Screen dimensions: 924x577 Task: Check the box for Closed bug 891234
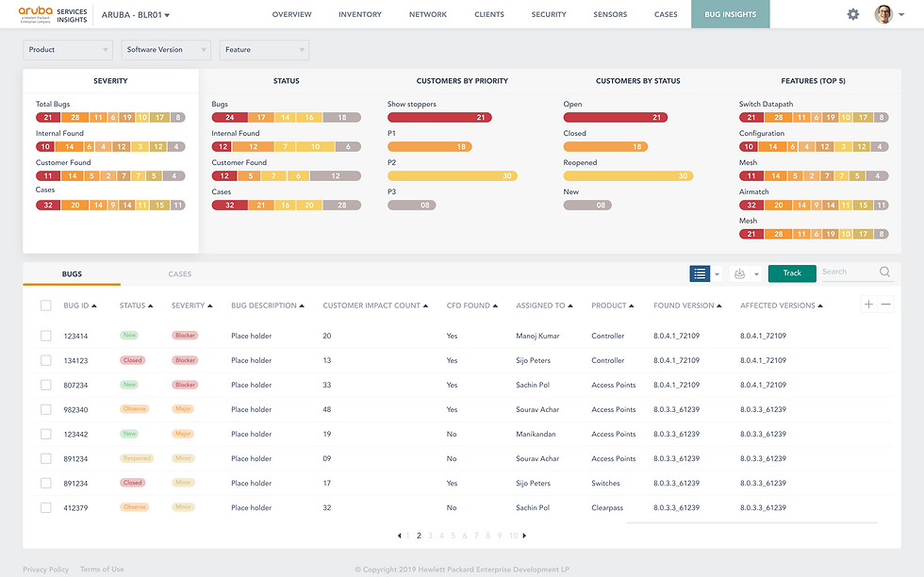46,484
